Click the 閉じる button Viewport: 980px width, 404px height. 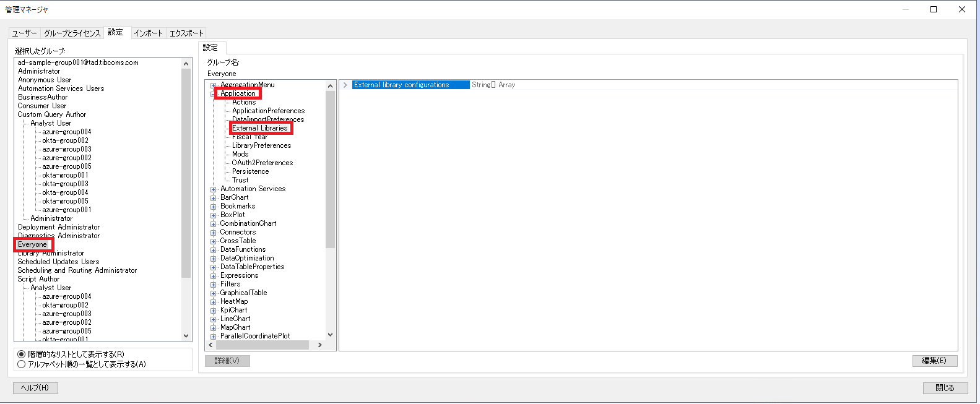[945, 388]
